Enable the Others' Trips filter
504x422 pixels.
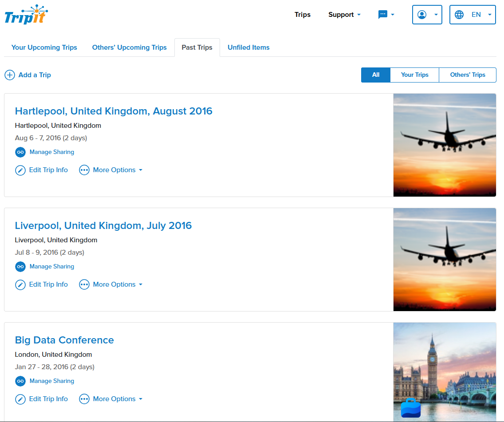(x=467, y=75)
